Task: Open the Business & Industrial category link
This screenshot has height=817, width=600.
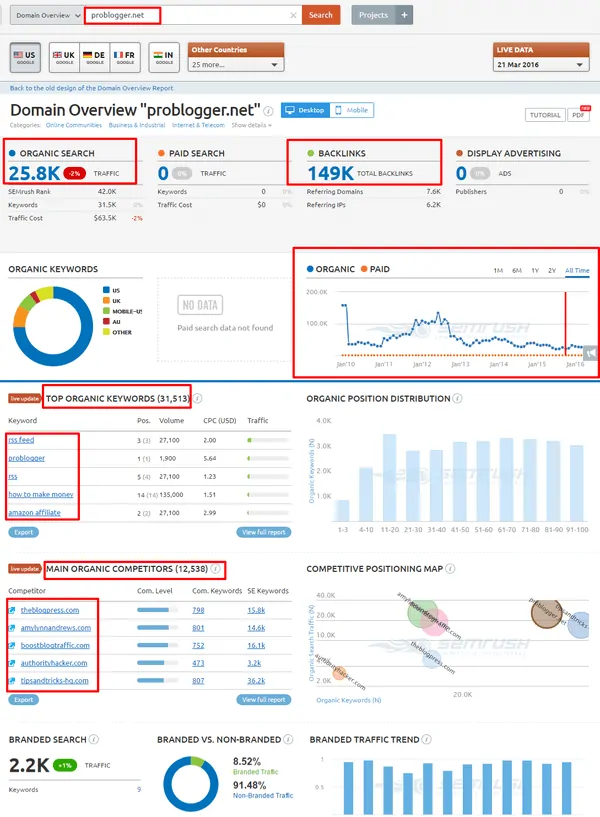Action: 137,125
